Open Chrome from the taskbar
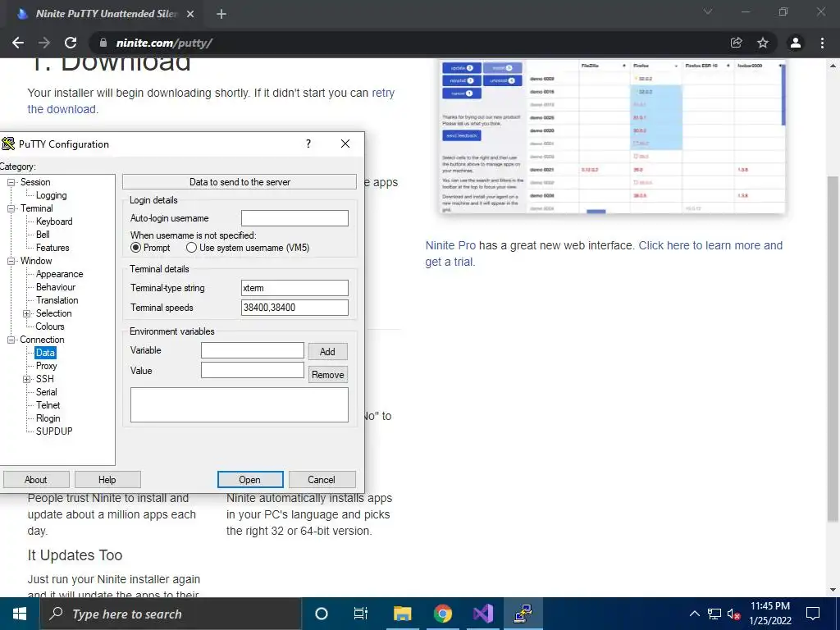The height and width of the screenshot is (630, 840). click(x=442, y=614)
